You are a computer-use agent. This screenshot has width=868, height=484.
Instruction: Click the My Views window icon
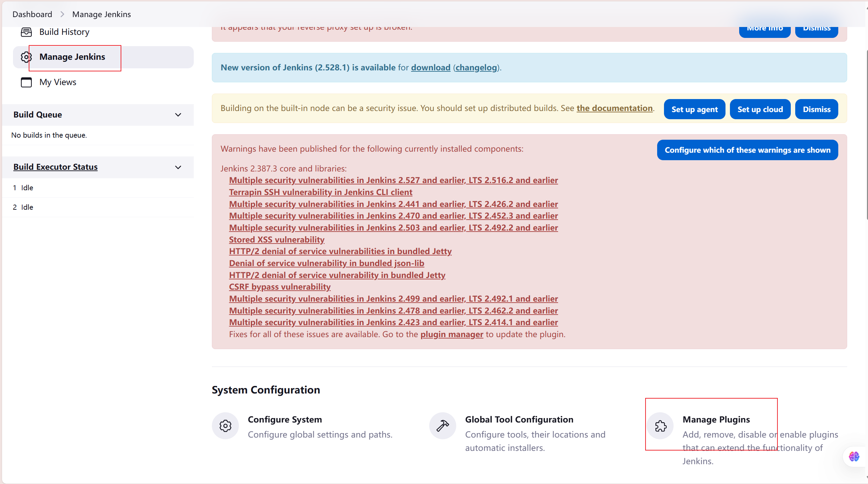[x=26, y=82]
